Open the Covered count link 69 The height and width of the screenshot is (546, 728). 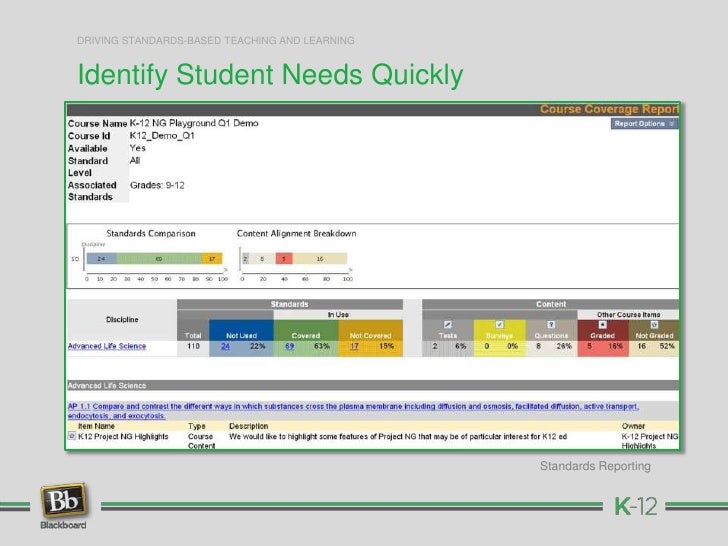[290, 346]
